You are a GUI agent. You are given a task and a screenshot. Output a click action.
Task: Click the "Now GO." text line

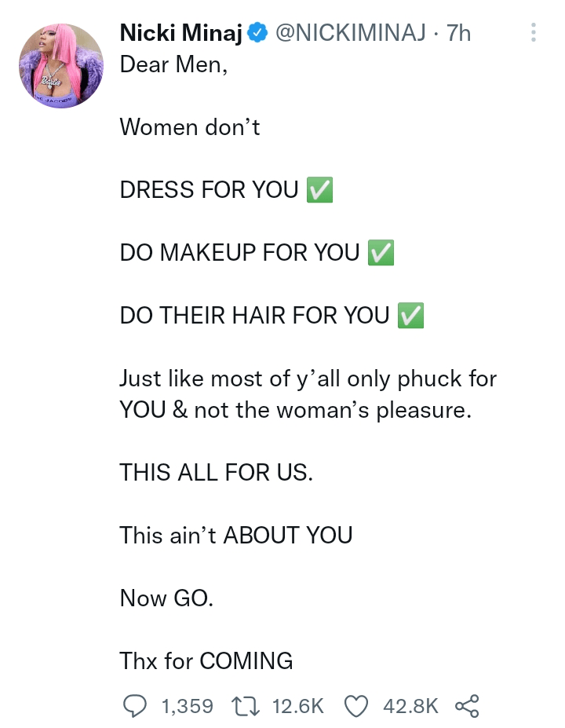coord(166,598)
